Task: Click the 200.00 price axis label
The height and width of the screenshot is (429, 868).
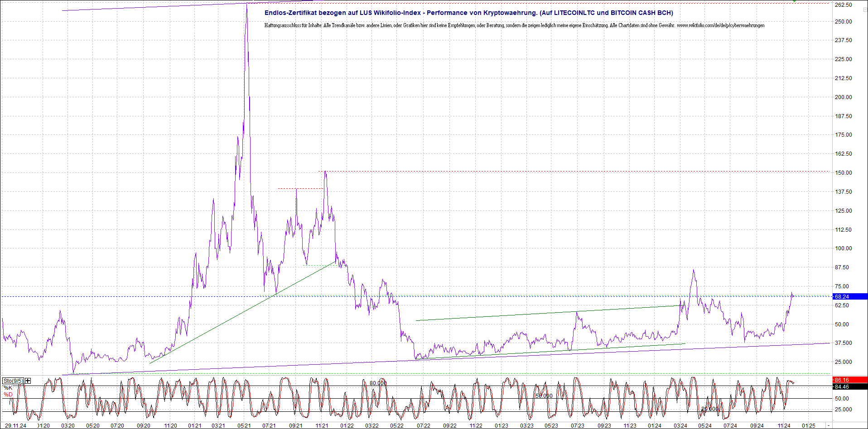Action: (x=843, y=97)
